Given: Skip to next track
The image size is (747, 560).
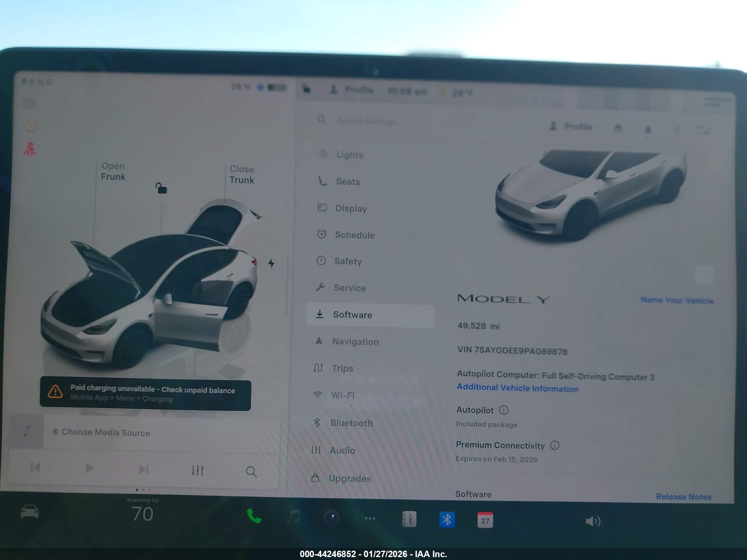Looking at the screenshot, I should (144, 469).
